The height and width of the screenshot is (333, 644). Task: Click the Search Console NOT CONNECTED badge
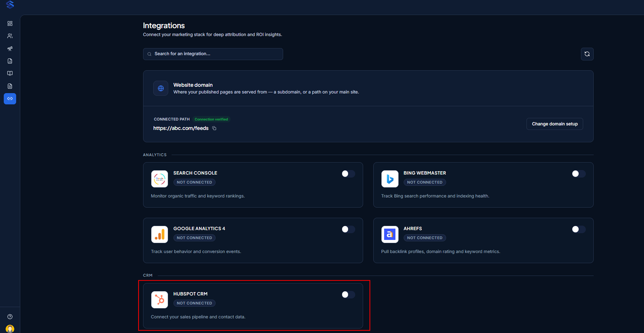tap(194, 182)
